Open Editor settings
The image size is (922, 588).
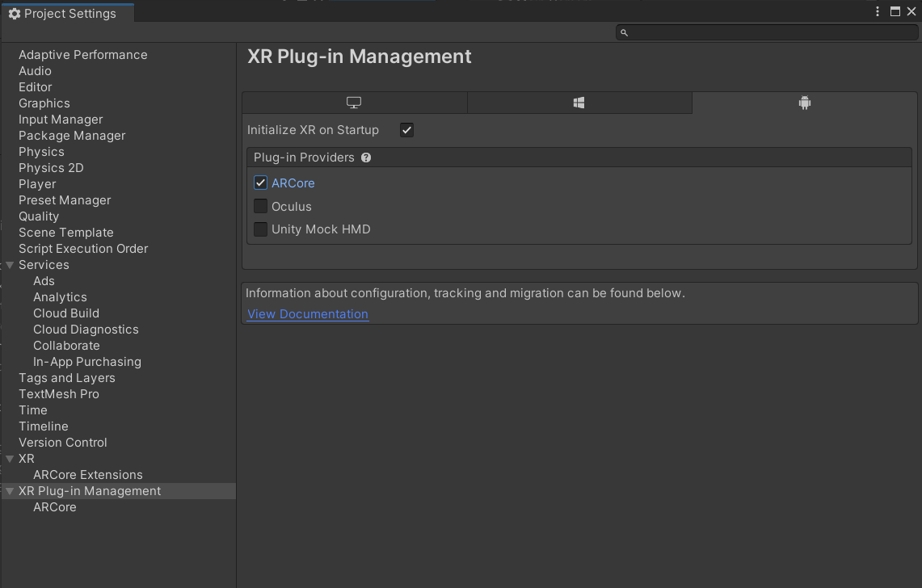tap(35, 87)
